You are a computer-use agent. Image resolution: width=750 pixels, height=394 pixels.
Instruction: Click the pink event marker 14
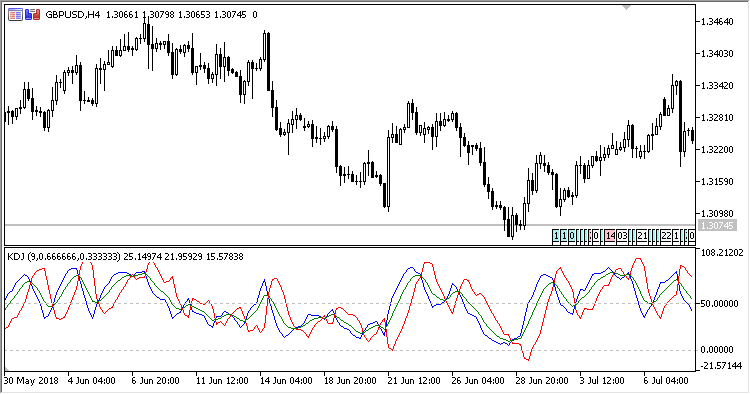[610, 236]
